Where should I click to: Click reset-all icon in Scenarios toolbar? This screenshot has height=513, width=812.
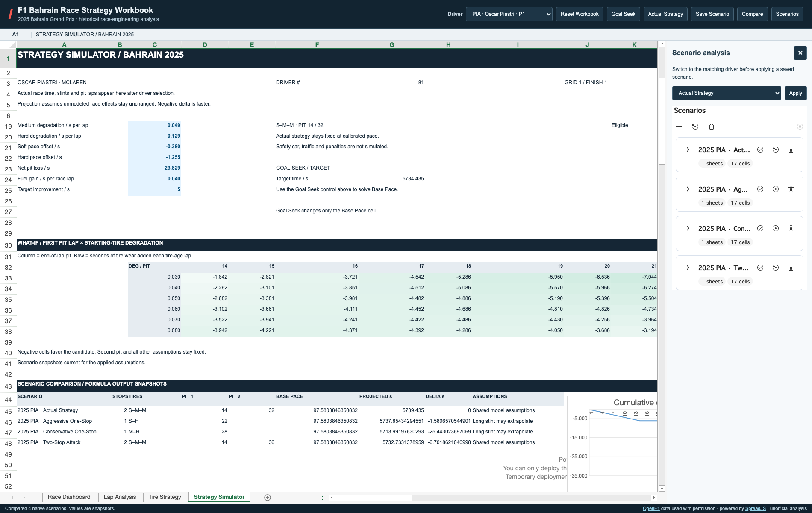pyautogui.click(x=695, y=127)
